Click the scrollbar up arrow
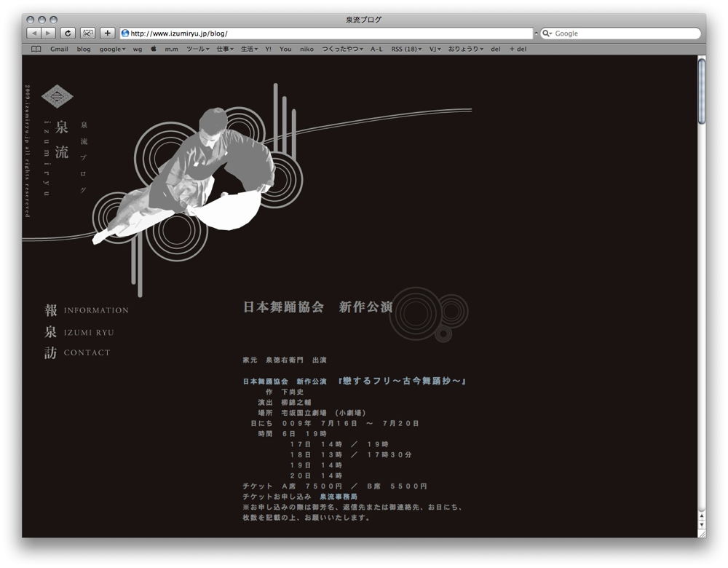Image resolution: width=728 pixels, height=568 pixels. (x=702, y=516)
